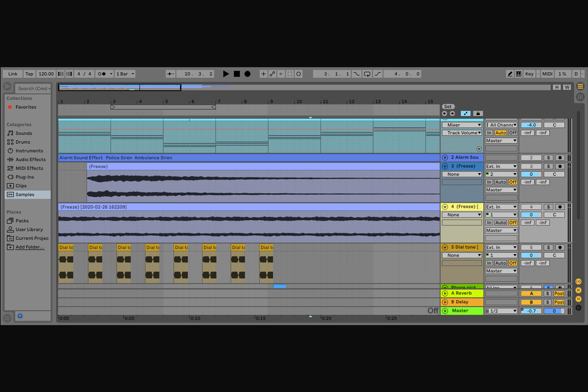Set 4 (Freeze) track monitor to Auto

point(500,223)
